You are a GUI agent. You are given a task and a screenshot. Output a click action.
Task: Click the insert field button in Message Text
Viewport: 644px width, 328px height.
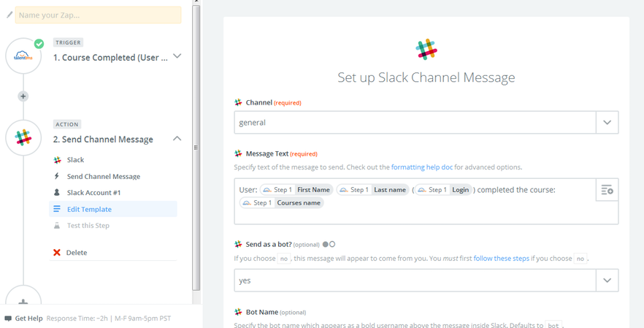tap(607, 189)
